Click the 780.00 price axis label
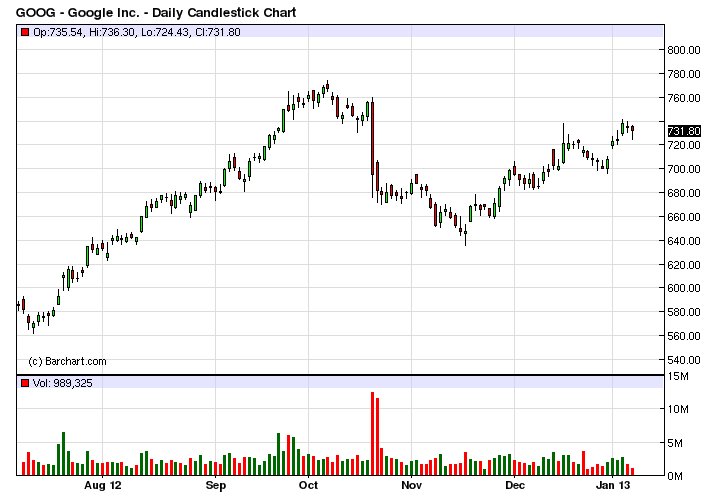Image resolution: width=722 pixels, height=496 pixels. pyautogui.click(x=684, y=74)
